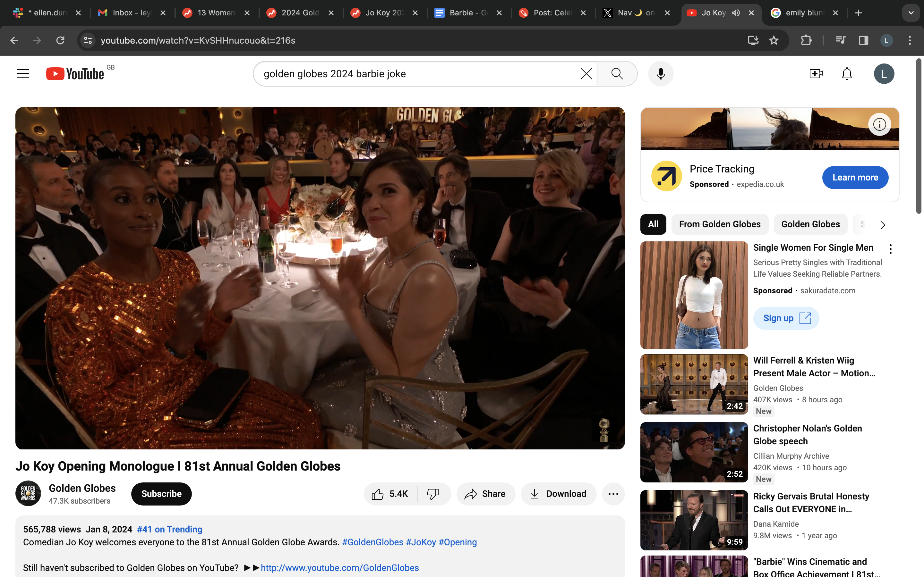924x577 pixels.
Task: Click the search magnifier button
Action: click(617, 74)
